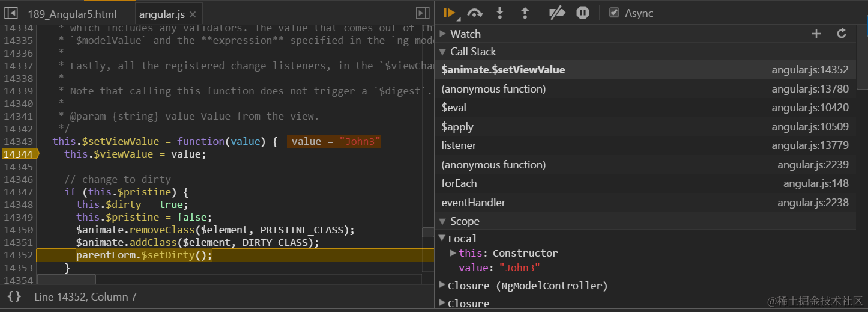The height and width of the screenshot is (312, 868).
Task: Open the angular.js:2238 source link
Action: click(x=813, y=203)
